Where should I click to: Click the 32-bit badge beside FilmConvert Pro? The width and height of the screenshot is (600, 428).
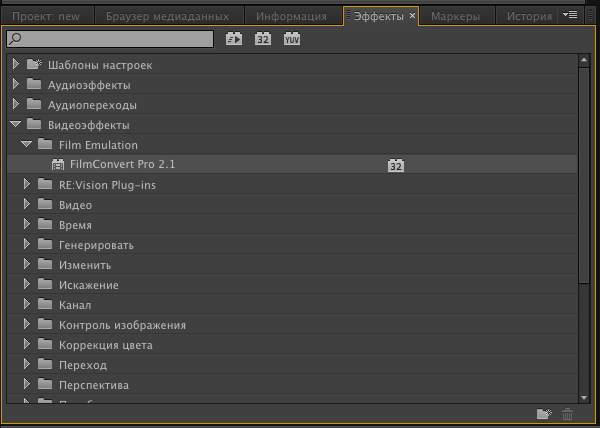tap(396, 165)
